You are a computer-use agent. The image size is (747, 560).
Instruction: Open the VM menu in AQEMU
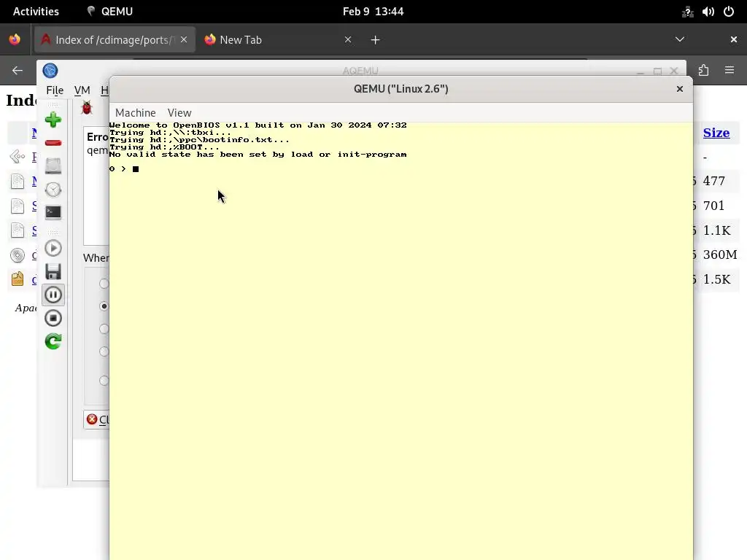point(82,90)
